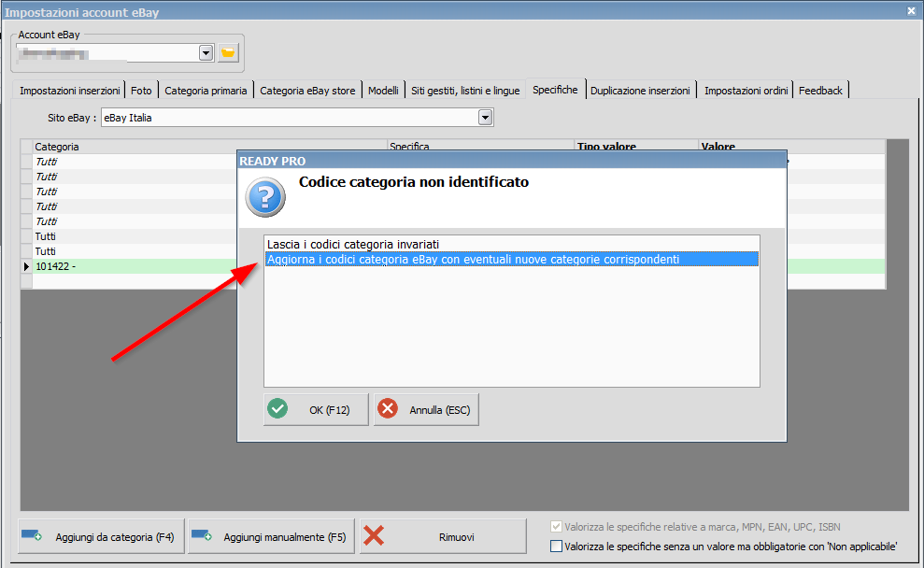The image size is (924, 568).
Task: Click the folder icon beside Account eBay
Action: (228, 53)
